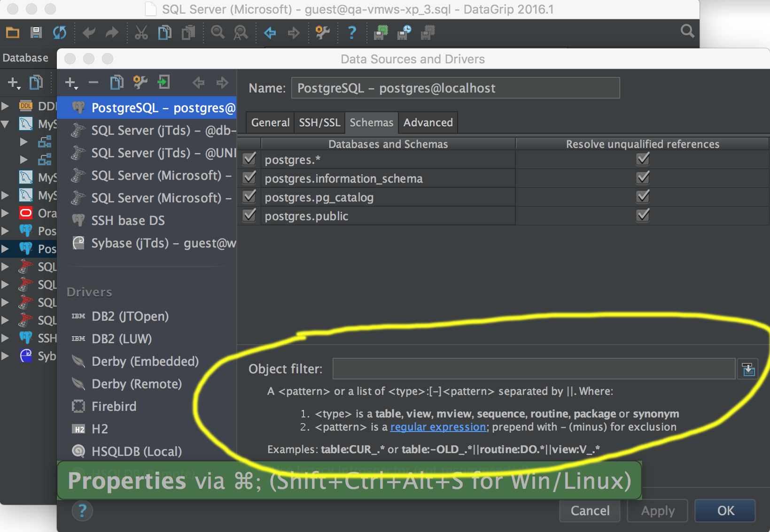
Task: Click the plus icon in Database panel
Action: (x=14, y=83)
